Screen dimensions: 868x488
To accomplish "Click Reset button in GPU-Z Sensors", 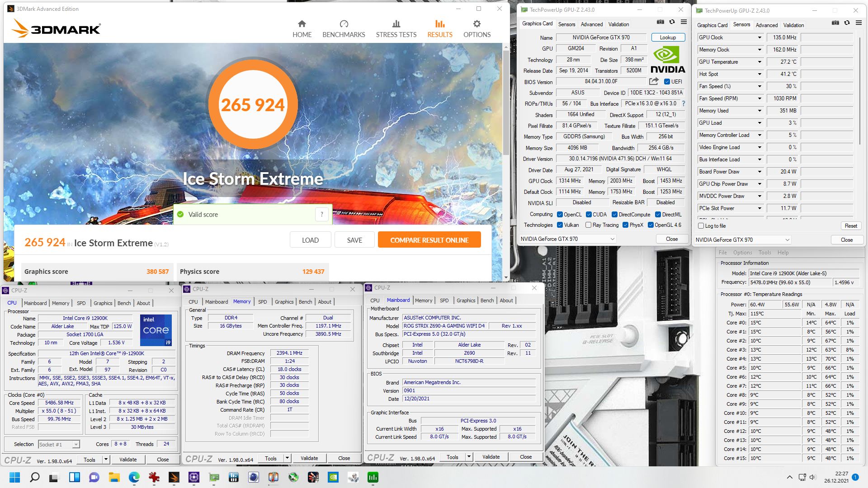I will click(850, 226).
